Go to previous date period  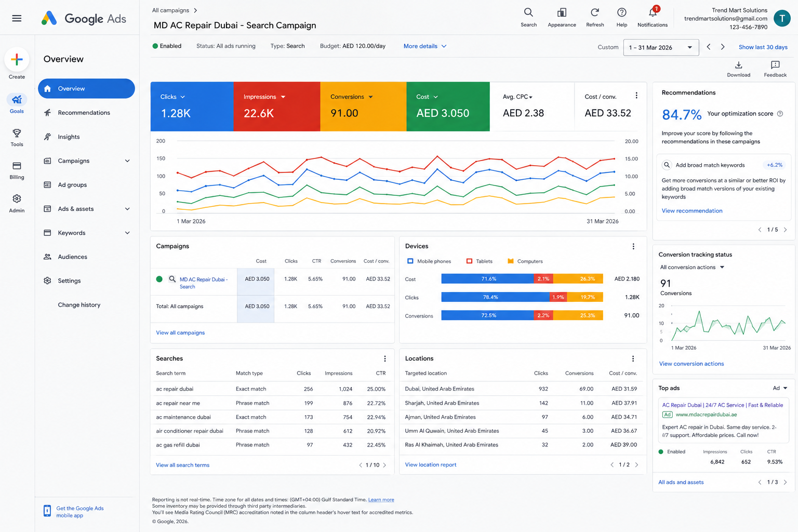click(x=709, y=47)
